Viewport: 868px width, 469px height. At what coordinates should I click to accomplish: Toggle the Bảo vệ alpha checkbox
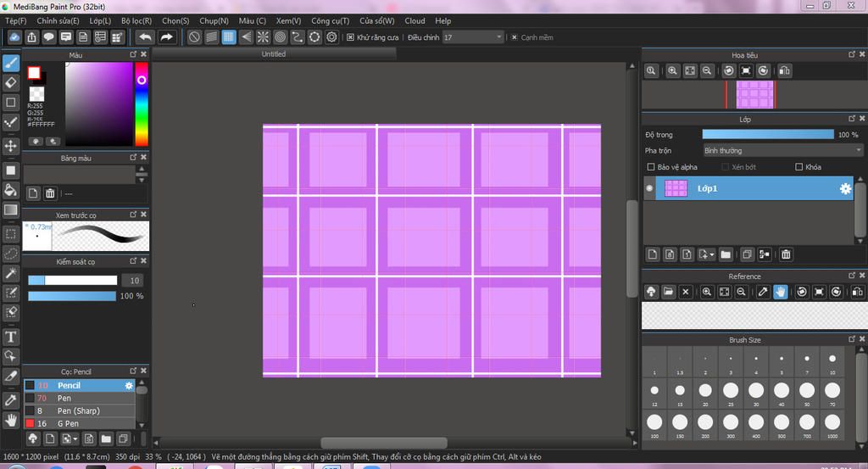point(651,167)
